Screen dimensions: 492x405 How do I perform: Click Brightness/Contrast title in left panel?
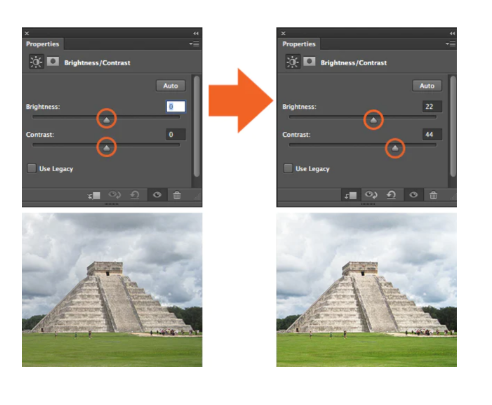97,63
